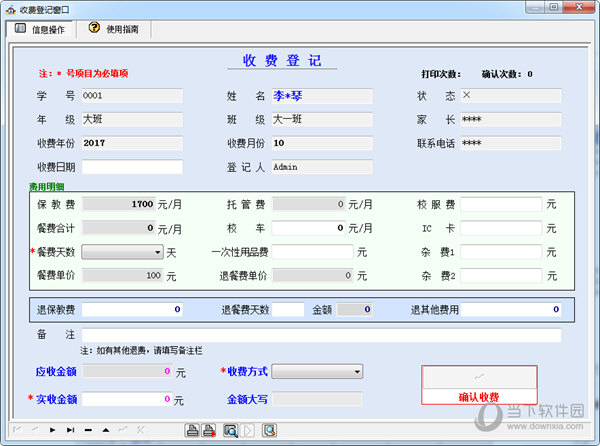Click the 杂费1 input field
The image size is (600, 446).
click(501, 252)
